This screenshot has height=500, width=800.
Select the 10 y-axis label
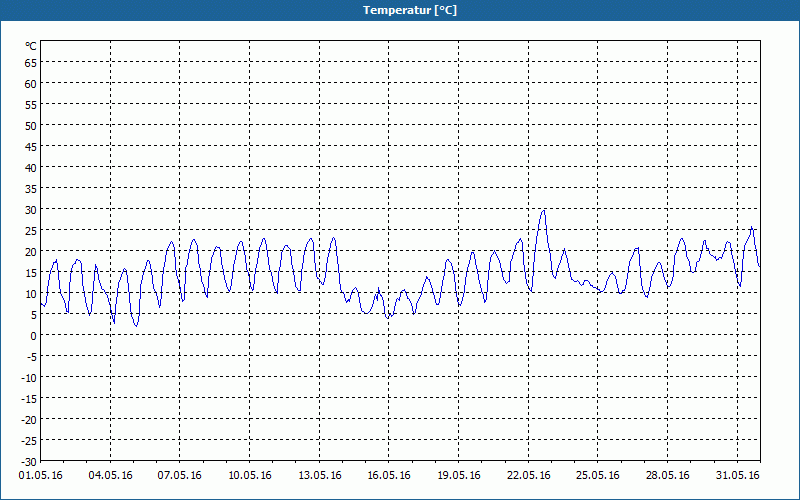[x=31, y=294]
